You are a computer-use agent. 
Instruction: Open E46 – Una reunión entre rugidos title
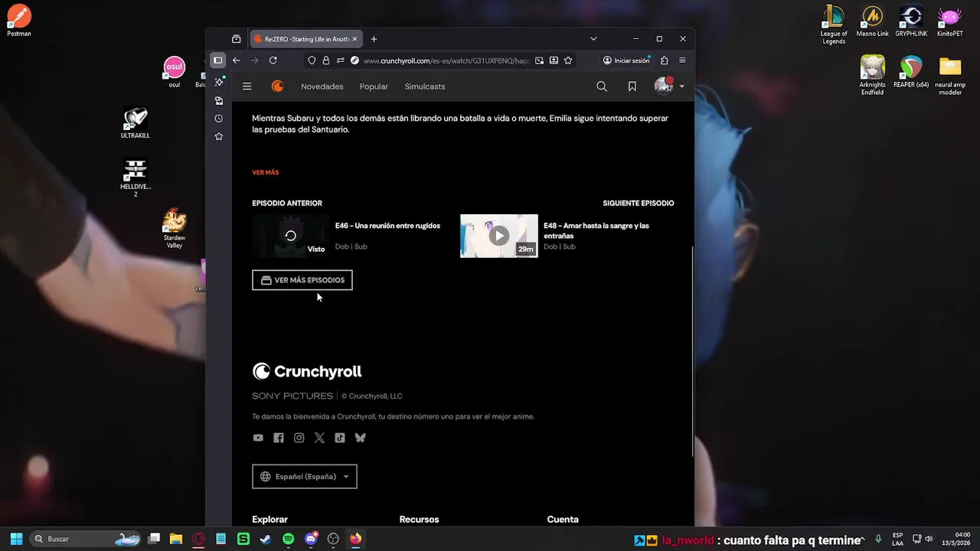click(387, 226)
